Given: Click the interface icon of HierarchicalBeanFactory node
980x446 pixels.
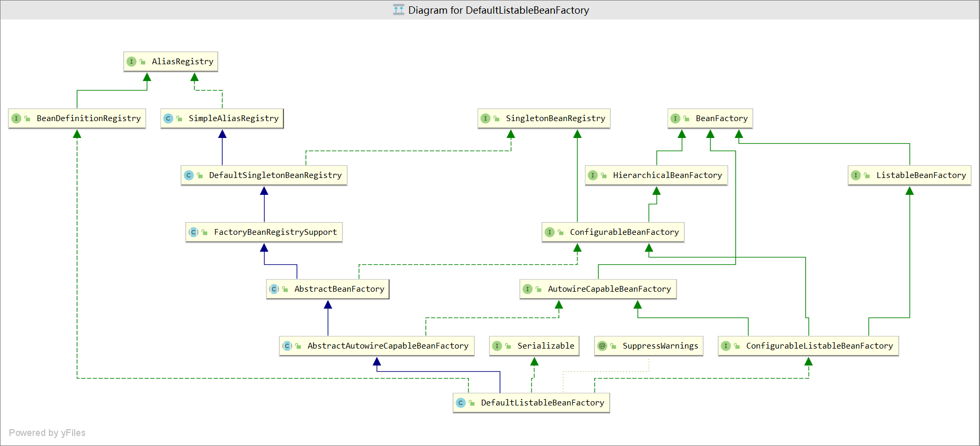Looking at the screenshot, I should point(593,175).
